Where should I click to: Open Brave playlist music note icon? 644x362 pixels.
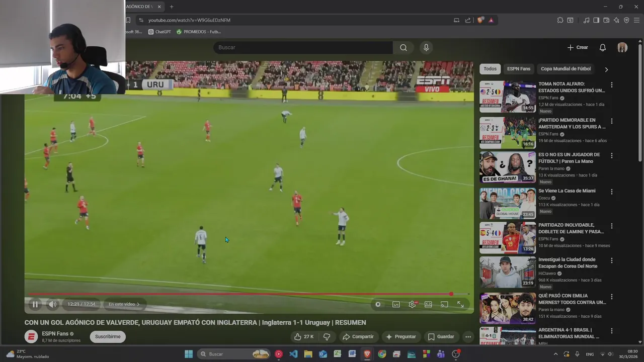586,20
